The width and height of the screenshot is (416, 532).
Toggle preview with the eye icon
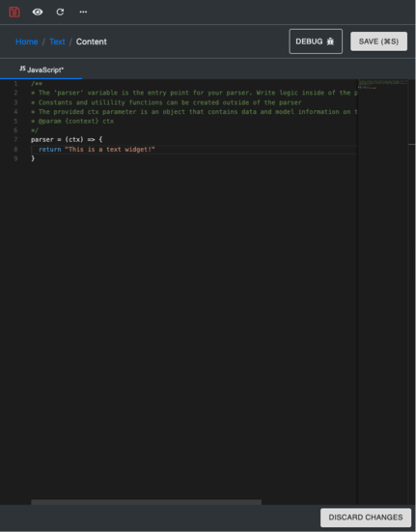click(38, 12)
